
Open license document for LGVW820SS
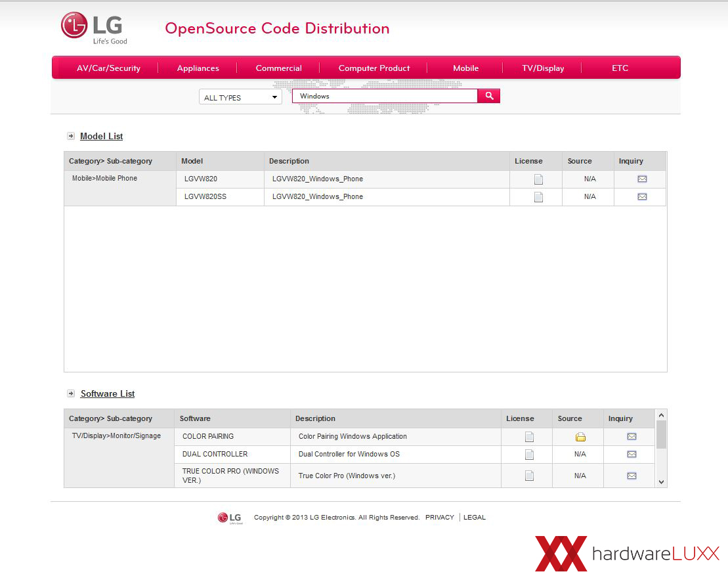click(x=538, y=197)
